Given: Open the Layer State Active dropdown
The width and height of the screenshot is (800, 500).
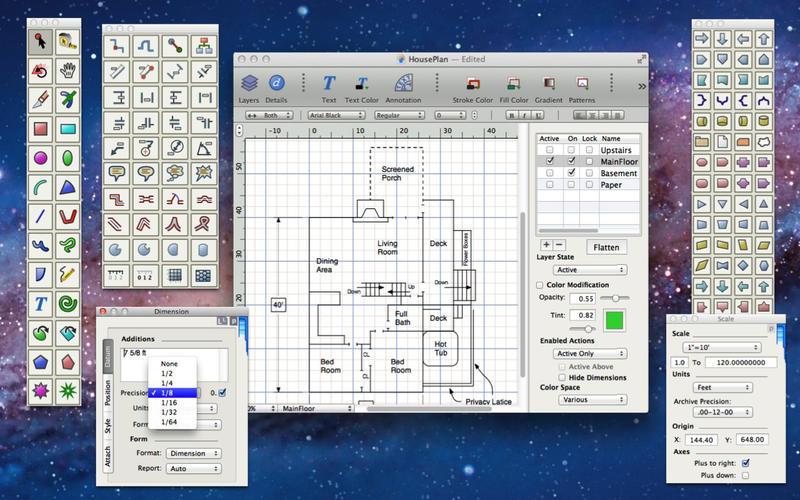Looking at the screenshot, I should 590,269.
